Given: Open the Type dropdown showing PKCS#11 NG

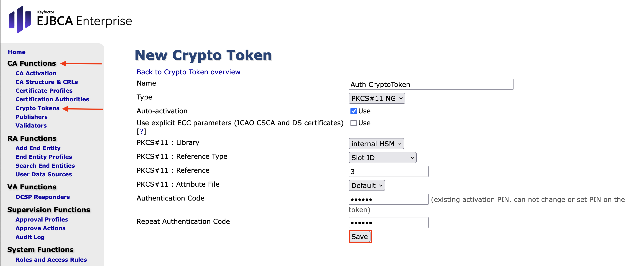Looking at the screenshot, I should click(376, 98).
